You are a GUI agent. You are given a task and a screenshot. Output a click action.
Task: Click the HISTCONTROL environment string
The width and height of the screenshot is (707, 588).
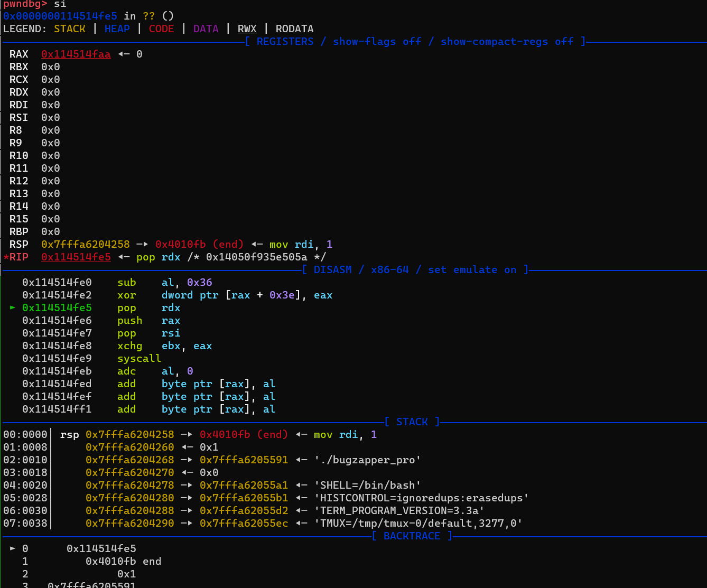tap(422, 498)
